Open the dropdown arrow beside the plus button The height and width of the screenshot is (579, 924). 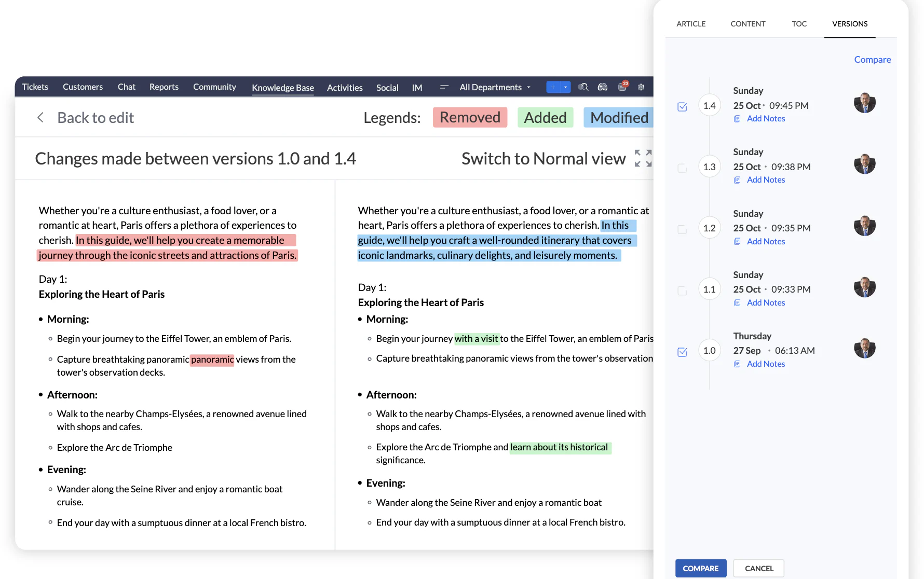[x=566, y=87]
